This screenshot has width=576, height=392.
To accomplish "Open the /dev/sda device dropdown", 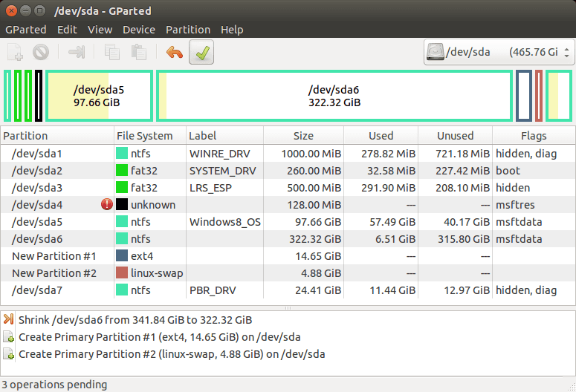I will [499, 52].
